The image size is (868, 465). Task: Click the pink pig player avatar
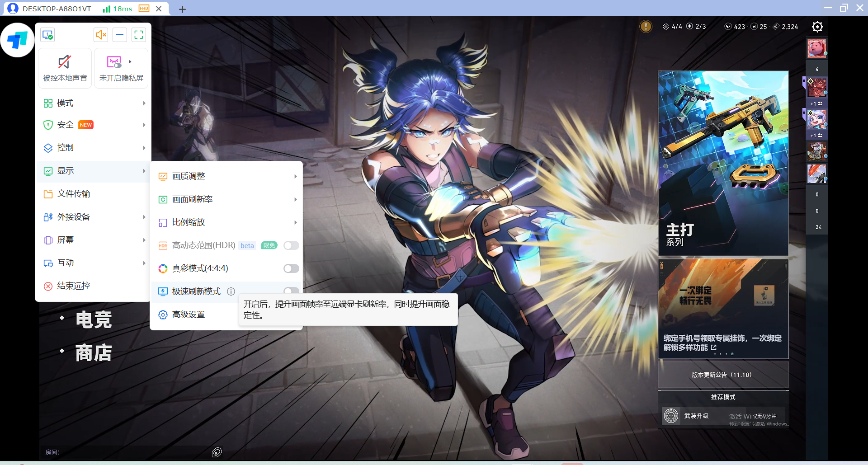(x=817, y=48)
